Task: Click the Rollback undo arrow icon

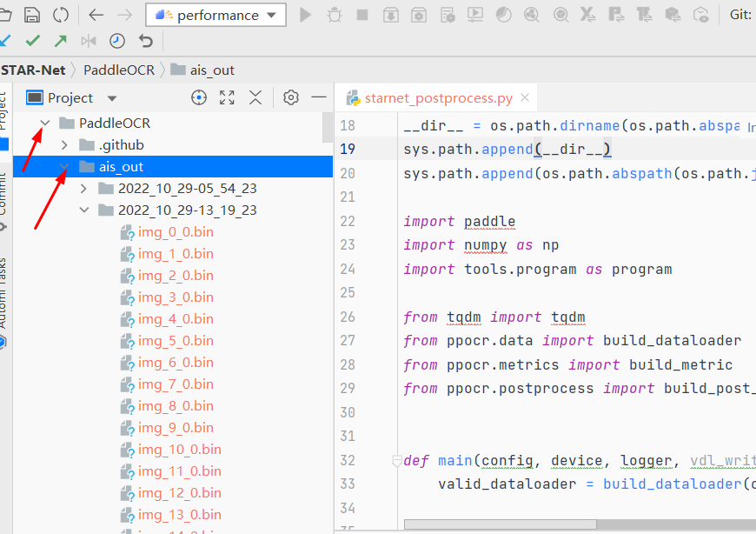Action: tap(146, 41)
